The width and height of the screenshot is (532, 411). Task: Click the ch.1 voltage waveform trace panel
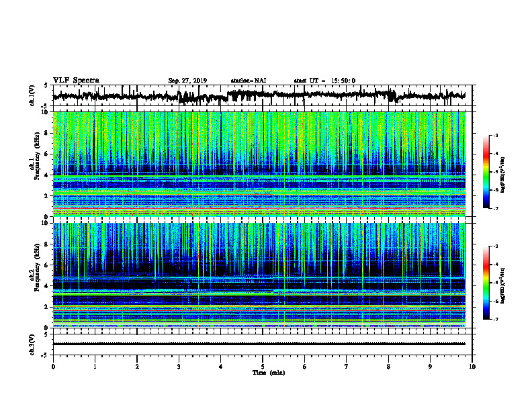coord(263,95)
